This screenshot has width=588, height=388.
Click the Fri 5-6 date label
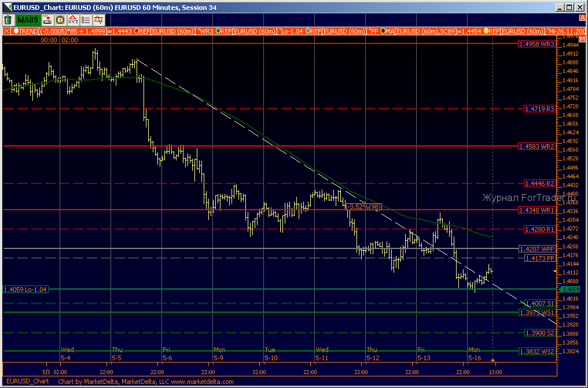click(167, 353)
